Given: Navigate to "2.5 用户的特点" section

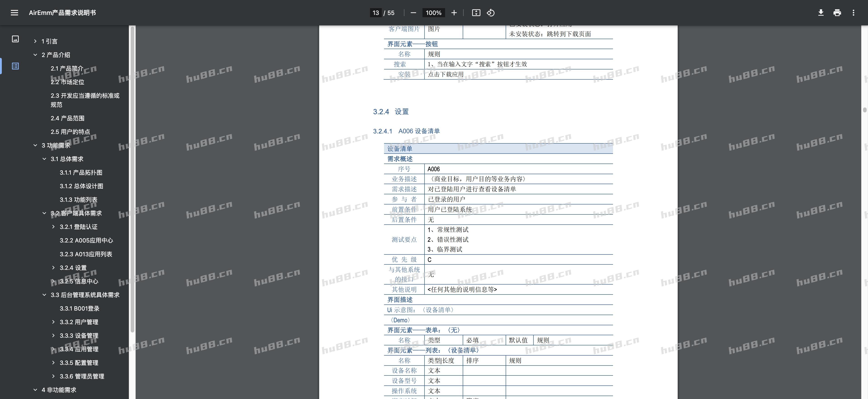Looking at the screenshot, I should [71, 132].
